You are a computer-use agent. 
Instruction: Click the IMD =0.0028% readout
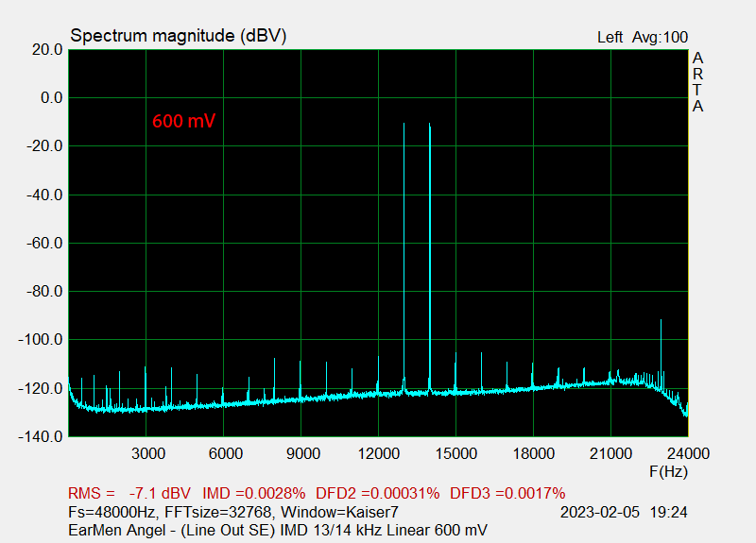253,493
